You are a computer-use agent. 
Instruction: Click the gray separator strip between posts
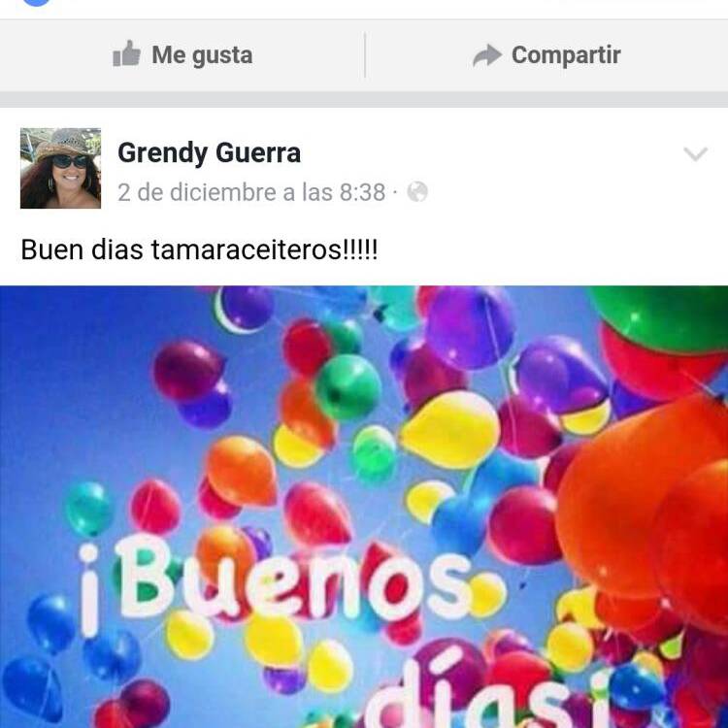pos(364,99)
